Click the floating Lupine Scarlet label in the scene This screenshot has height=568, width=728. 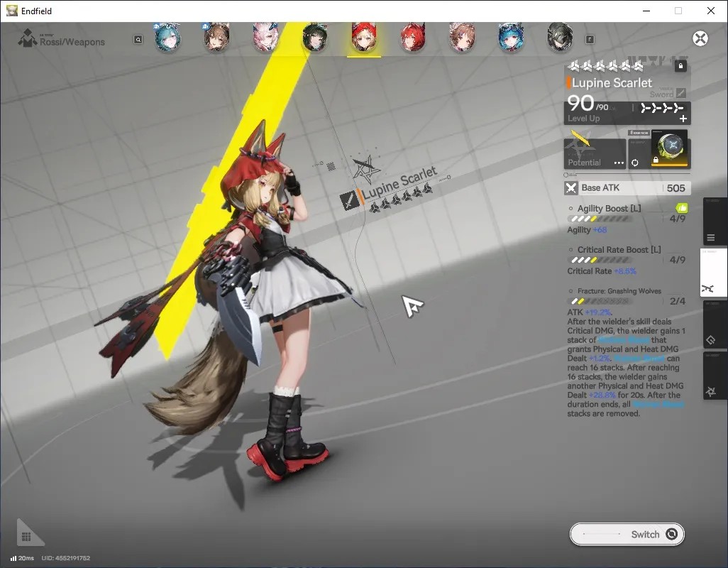pos(399,182)
